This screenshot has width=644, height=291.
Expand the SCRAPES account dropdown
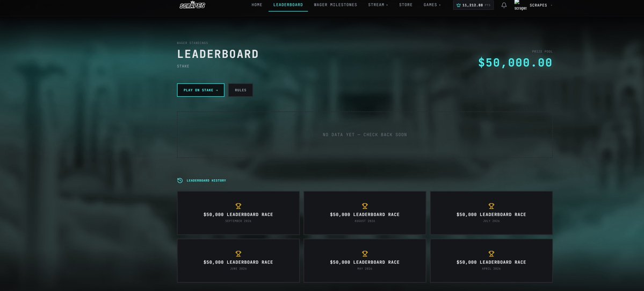pos(540,5)
